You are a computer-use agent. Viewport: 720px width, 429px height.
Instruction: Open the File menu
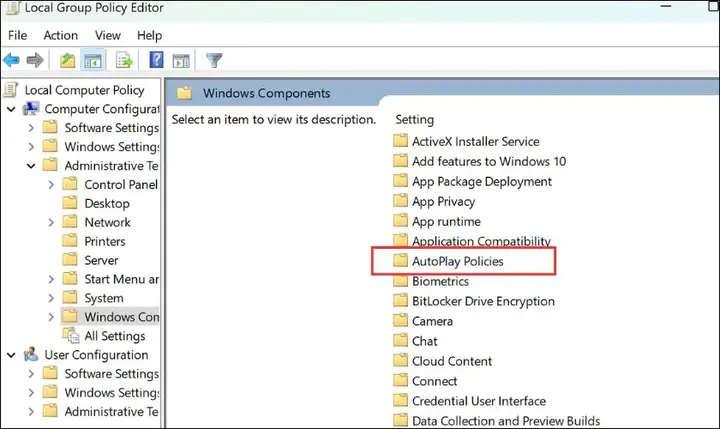tap(16, 35)
